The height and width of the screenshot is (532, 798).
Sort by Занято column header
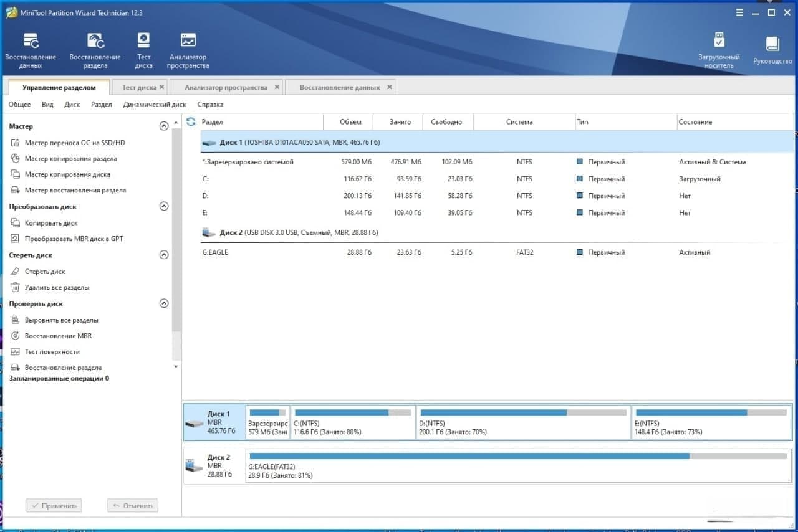coord(398,122)
